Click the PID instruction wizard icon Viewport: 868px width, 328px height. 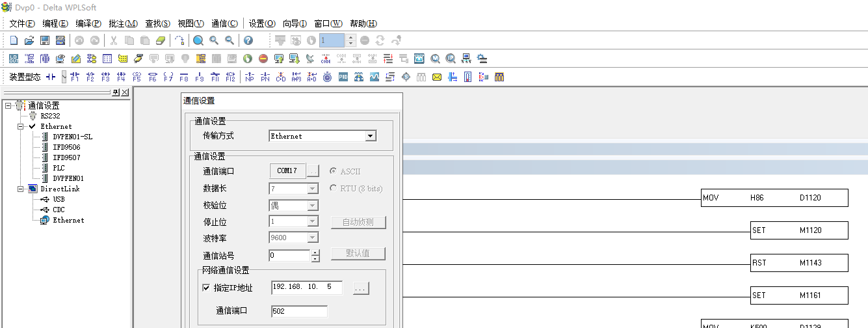pos(343,77)
